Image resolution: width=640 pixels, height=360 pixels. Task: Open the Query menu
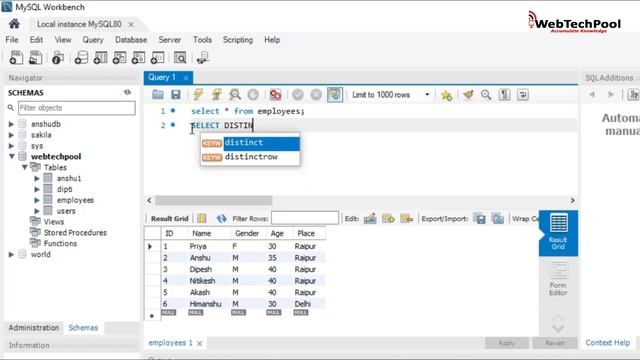coord(93,40)
